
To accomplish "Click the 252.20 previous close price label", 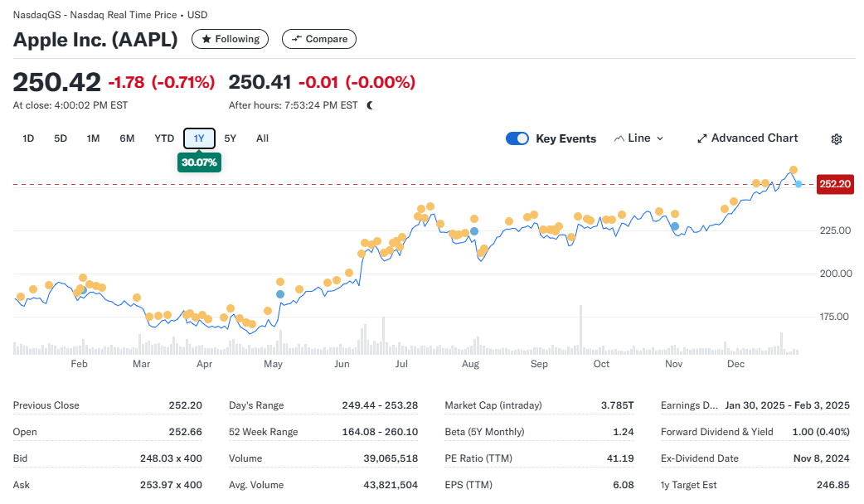I will pos(835,184).
